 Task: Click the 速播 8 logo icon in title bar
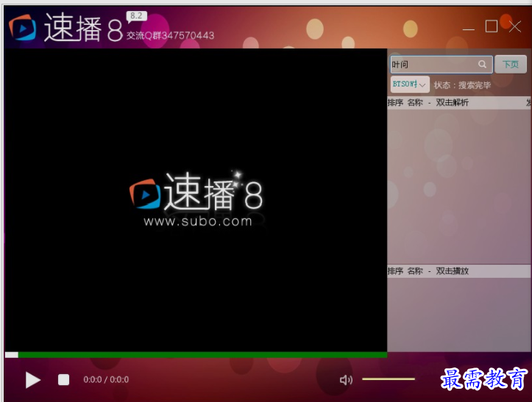click(22, 28)
